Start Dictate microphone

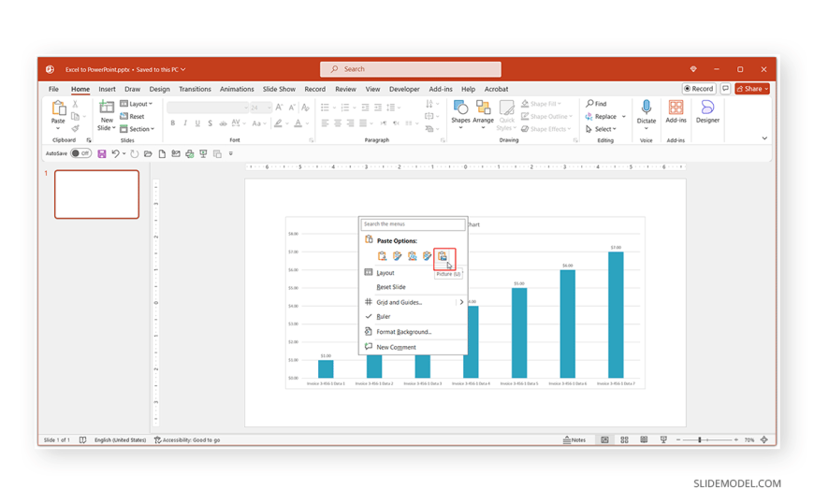[647, 108]
